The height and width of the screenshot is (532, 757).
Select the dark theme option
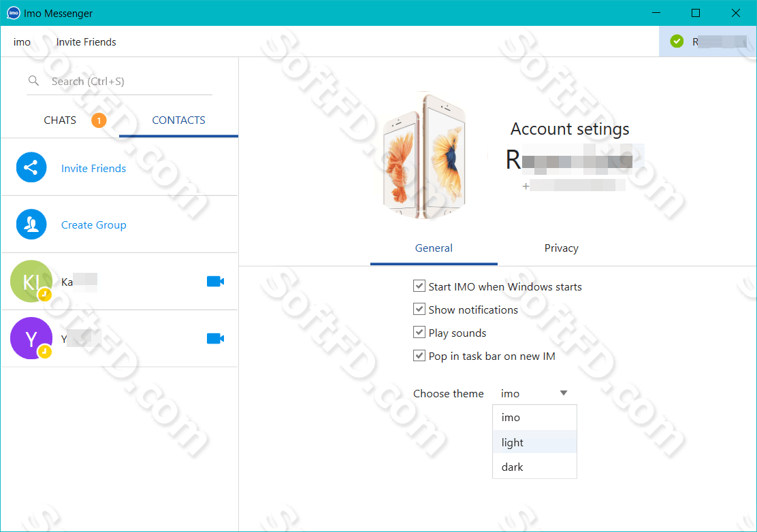534,467
